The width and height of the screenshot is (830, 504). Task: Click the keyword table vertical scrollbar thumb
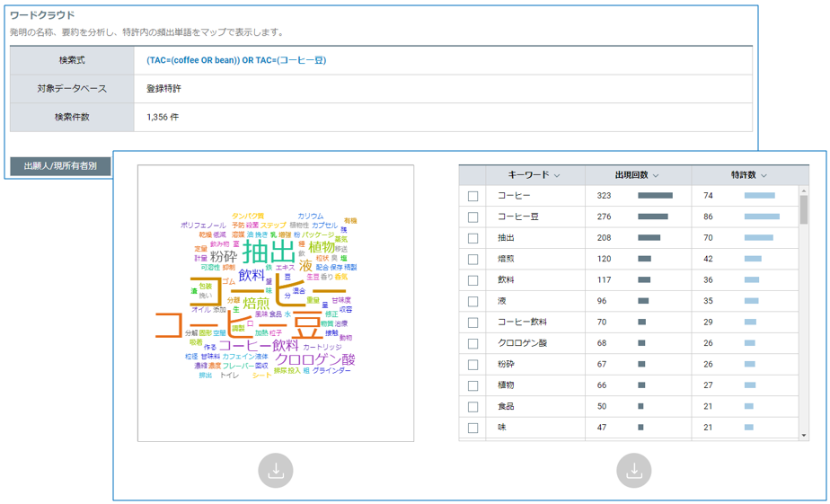pyautogui.click(x=804, y=211)
